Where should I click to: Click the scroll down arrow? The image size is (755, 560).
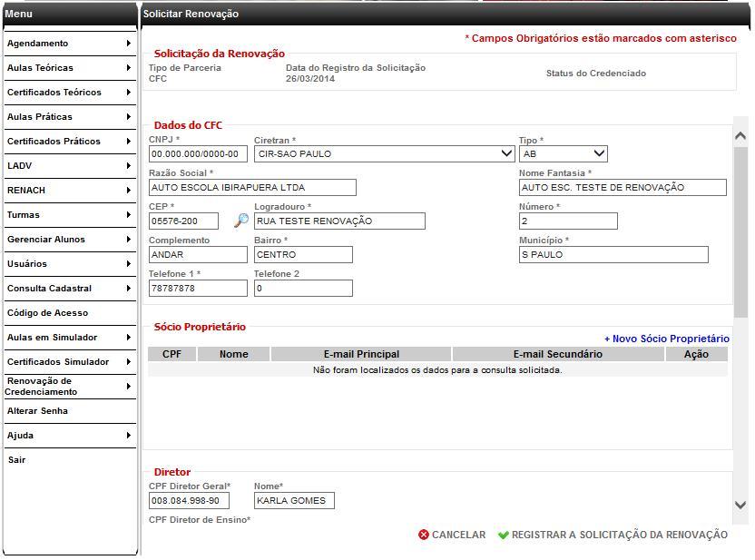click(x=740, y=506)
